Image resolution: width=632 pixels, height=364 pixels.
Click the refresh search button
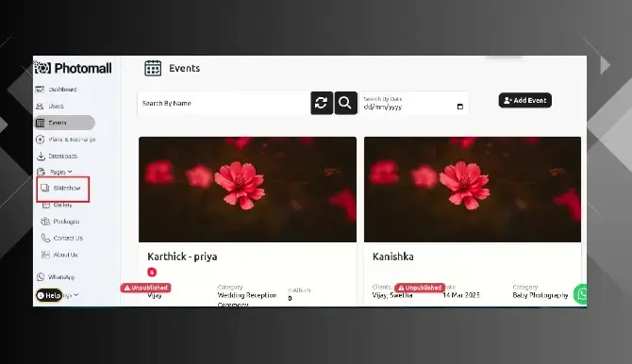click(x=322, y=103)
